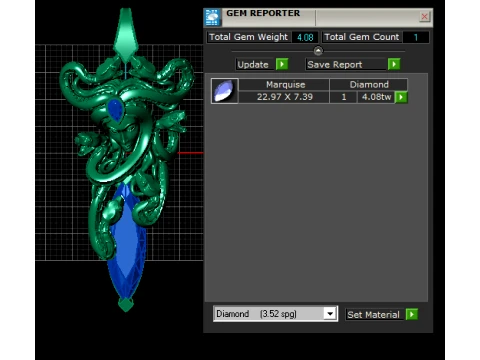Click the Total Gem Weight value 4.08
480x360 pixels.
[305, 37]
